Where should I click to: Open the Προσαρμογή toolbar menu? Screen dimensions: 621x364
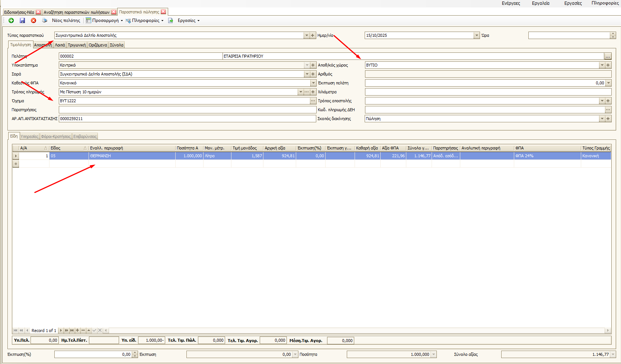click(105, 20)
